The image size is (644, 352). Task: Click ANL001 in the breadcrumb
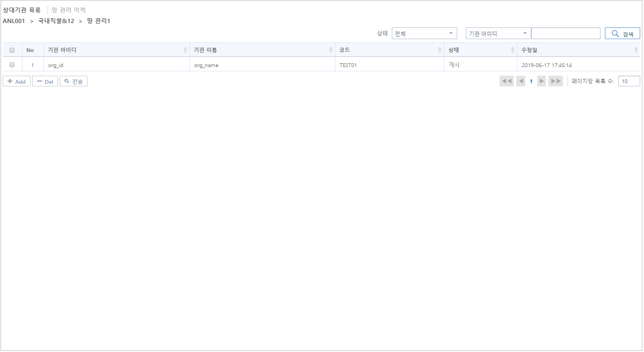13,21
